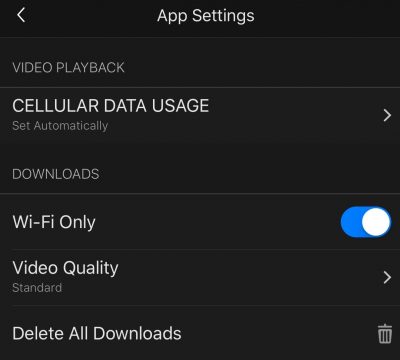Click the Wi-Fi Only label
This screenshot has height=360, width=400.
pos(54,222)
